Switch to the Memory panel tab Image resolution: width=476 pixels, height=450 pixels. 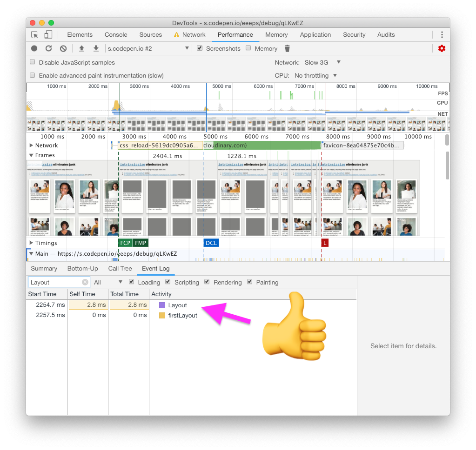tap(276, 35)
